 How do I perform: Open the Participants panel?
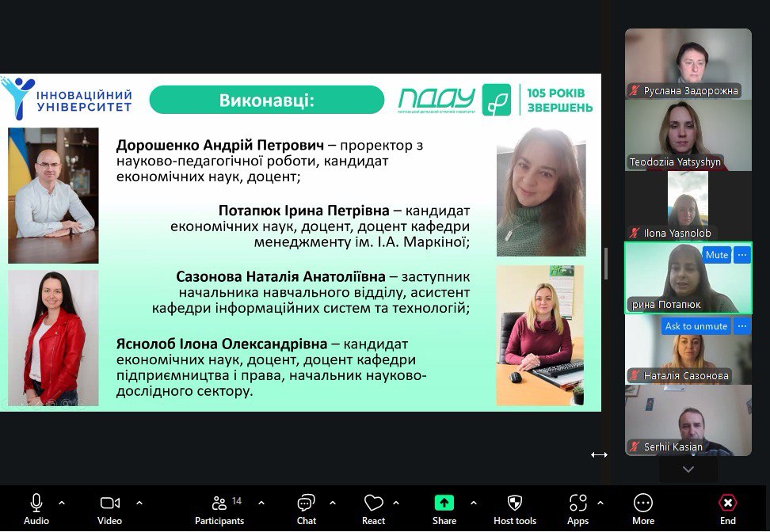(x=219, y=507)
